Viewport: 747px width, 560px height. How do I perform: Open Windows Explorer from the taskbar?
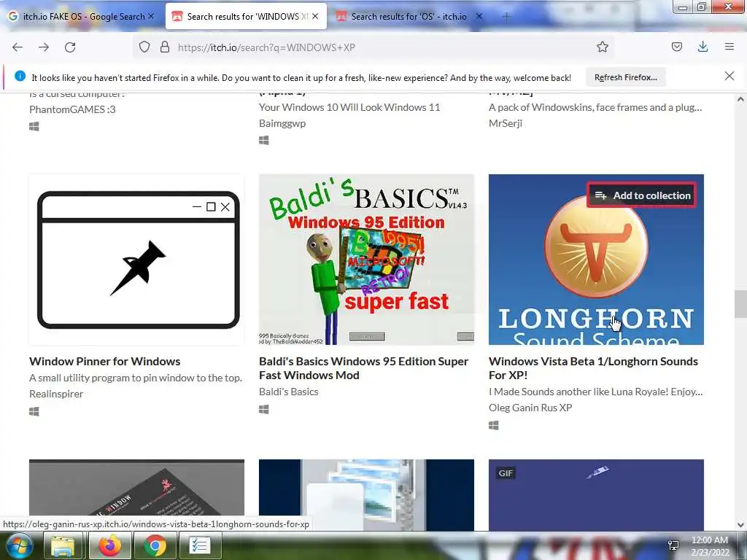(63, 545)
